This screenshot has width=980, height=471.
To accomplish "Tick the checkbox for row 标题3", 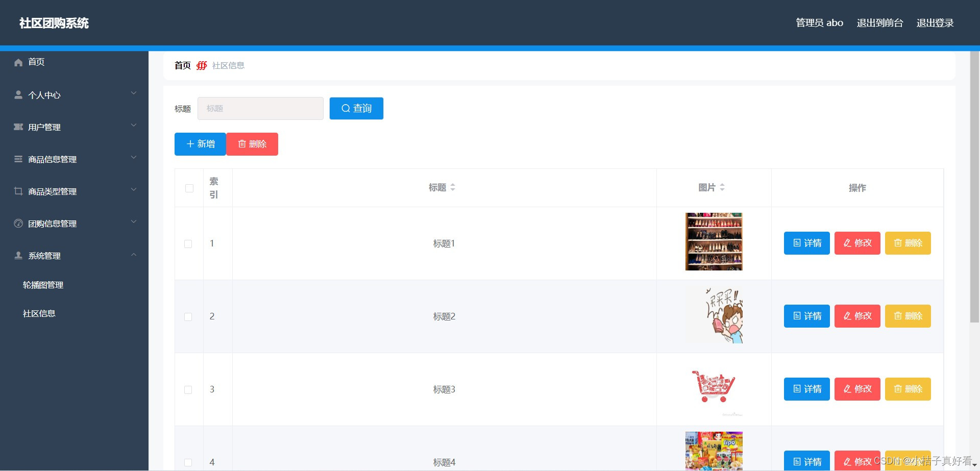I will pyautogui.click(x=188, y=390).
